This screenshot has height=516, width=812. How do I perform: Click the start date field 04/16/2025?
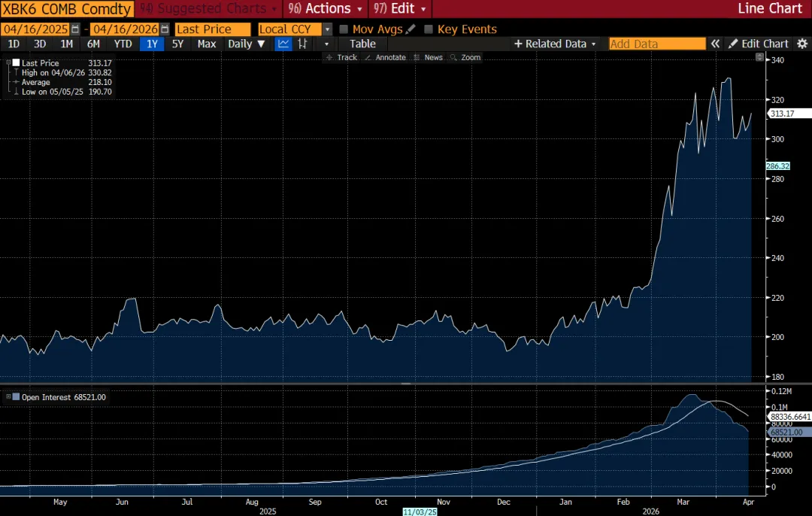pyautogui.click(x=35, y=29)
